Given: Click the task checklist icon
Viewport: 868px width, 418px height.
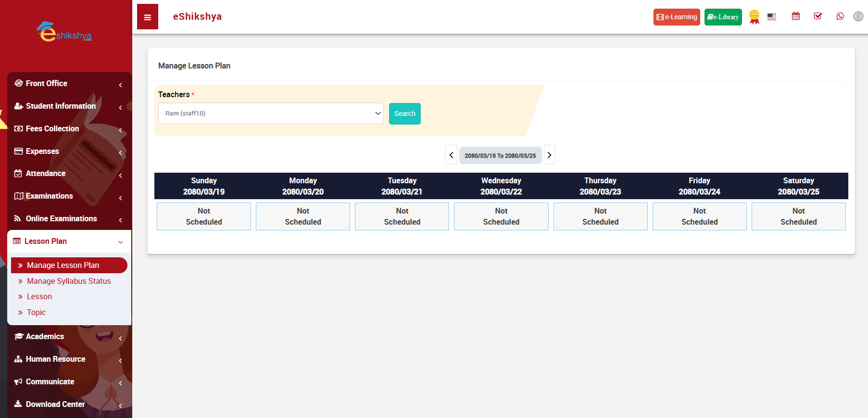Looking at the screenshot, I should (x=818, y=16).
